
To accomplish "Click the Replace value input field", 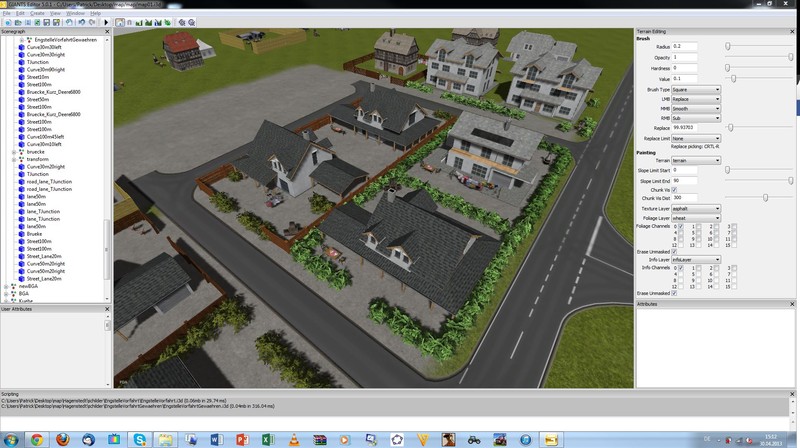I will coord(684,128).
